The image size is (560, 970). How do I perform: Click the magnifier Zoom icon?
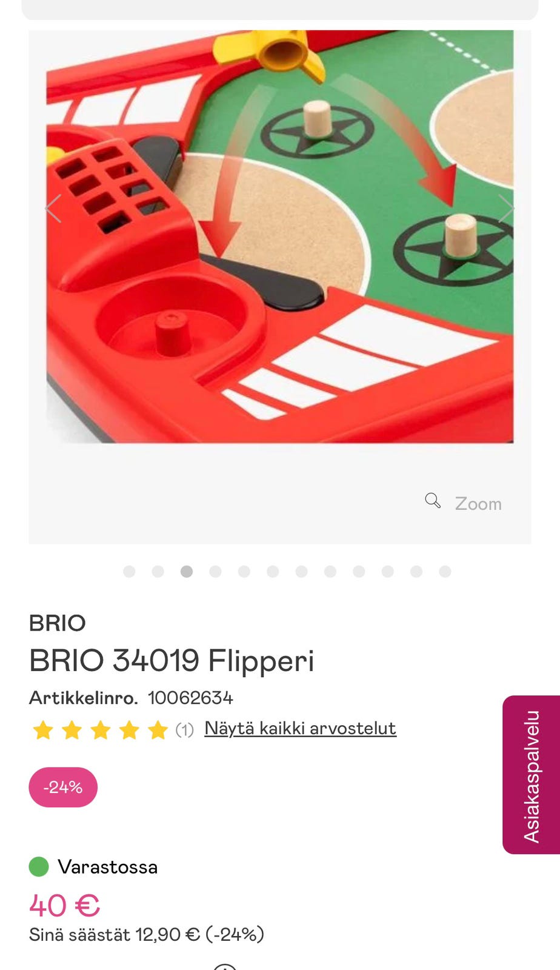(433, 501)
